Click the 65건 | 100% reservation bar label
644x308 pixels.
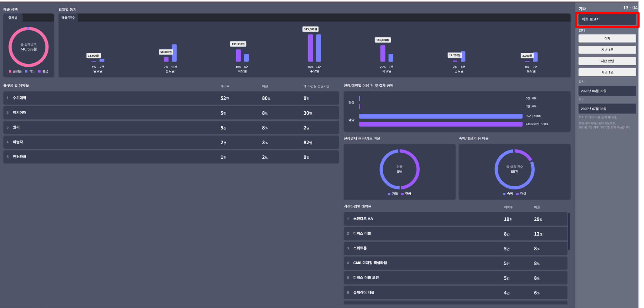pyautogui.click(x=533, y=116)
